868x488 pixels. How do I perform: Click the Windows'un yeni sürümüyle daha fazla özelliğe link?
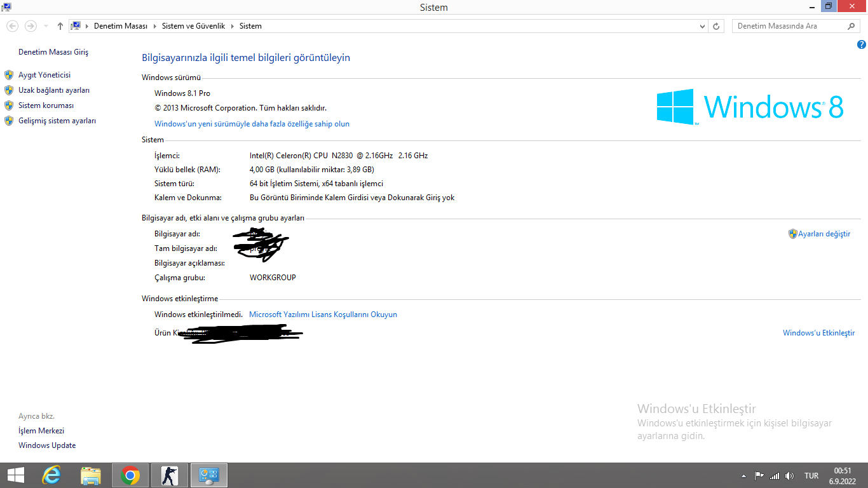tap(252, 124)
